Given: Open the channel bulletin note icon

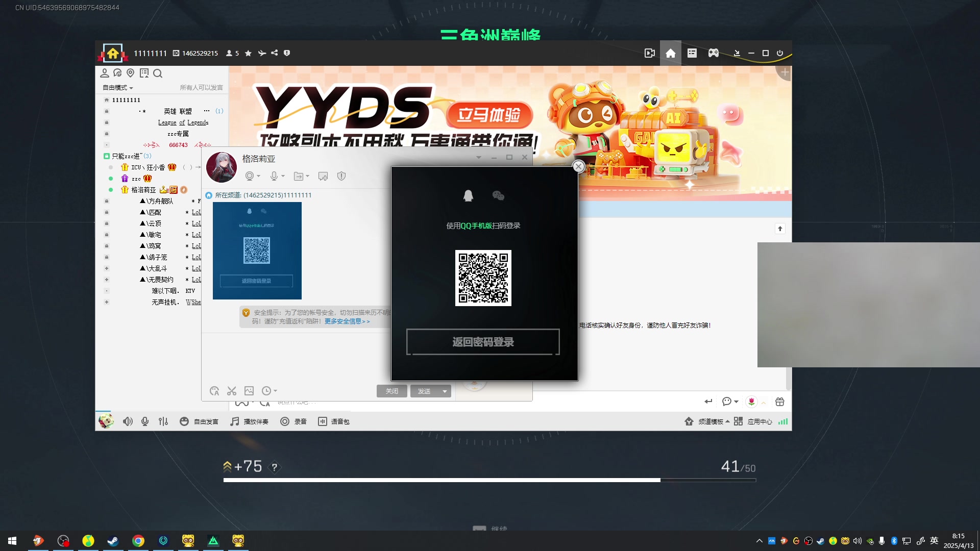Looking at the screenshot, I should [144, 73].
